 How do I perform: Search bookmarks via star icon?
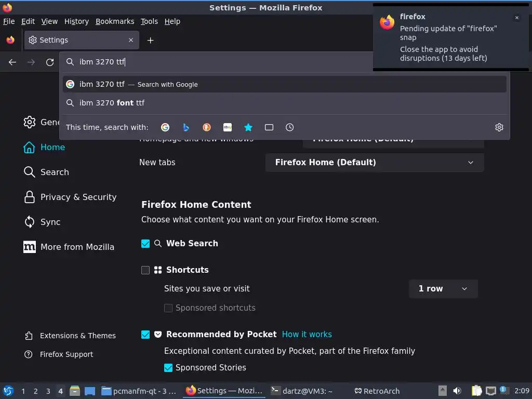[248, 127]
